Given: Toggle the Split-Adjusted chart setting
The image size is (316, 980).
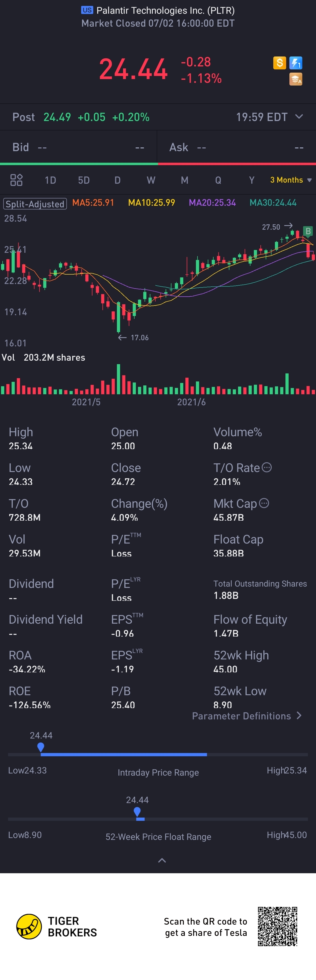Looking at the screenshot, I should point(35,204).
